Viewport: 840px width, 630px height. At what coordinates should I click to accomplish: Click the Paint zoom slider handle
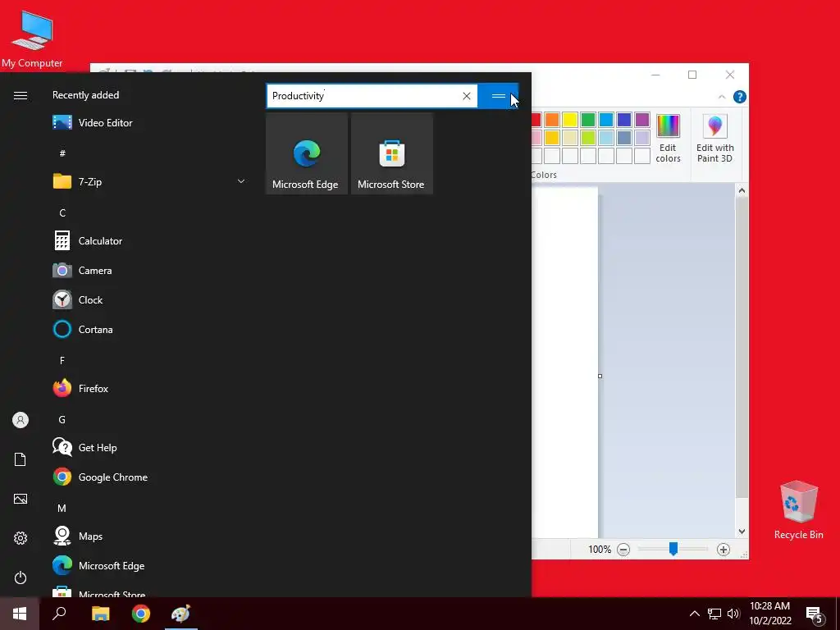click(673, 549)
